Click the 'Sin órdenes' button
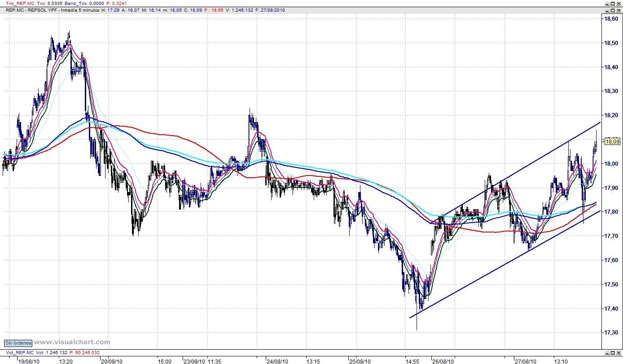The height and width of the screenshot is (364, 623). coord(18,343)
